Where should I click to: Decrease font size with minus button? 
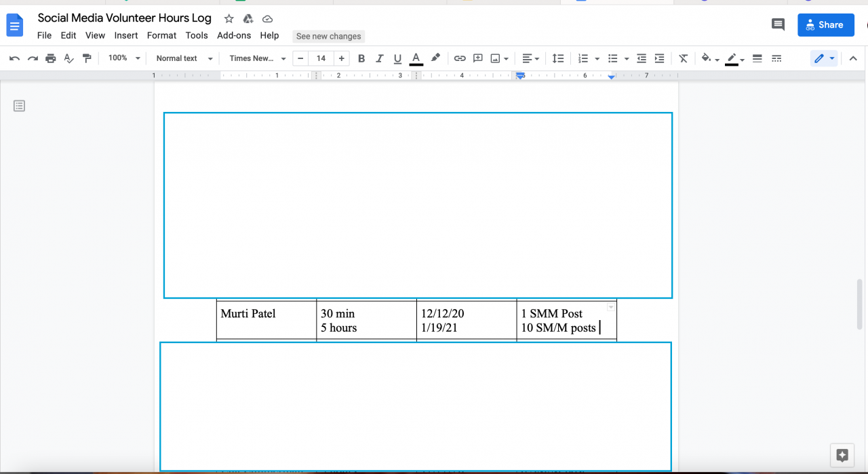coord(300,58)
